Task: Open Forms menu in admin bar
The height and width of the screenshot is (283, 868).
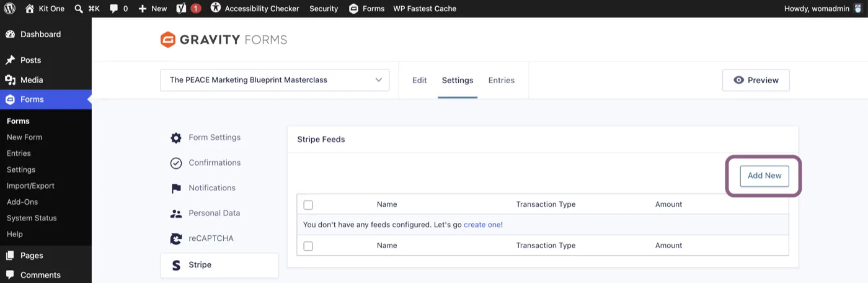Action: (x=366, y=9)
